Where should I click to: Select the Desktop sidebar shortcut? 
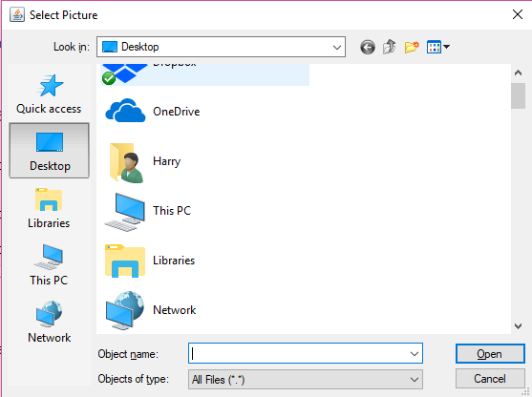(x=50, y=150)
